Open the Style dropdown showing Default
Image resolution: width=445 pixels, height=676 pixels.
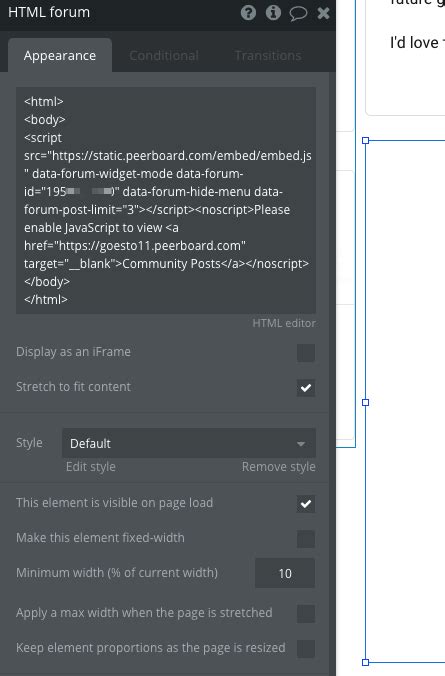point(189,443)
